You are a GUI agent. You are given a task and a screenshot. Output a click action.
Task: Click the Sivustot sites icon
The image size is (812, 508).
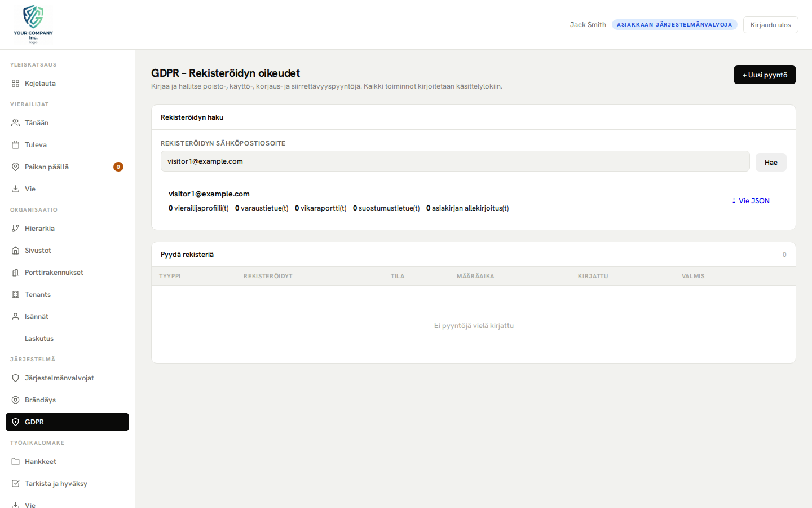coord(15,250)
